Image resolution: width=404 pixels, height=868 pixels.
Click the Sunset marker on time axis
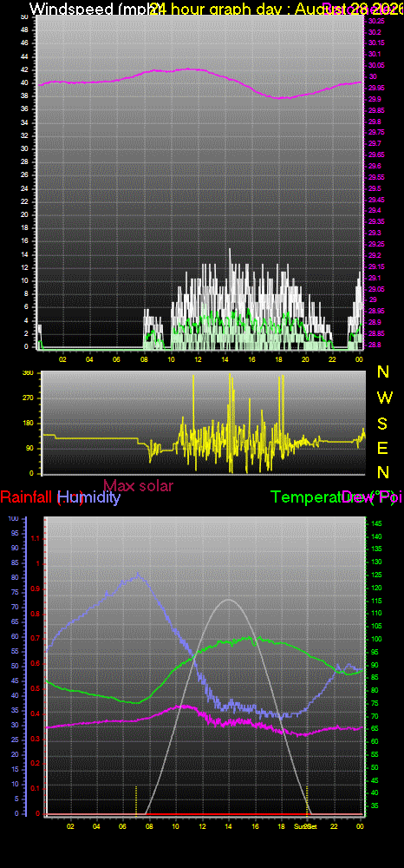(305, 826)
